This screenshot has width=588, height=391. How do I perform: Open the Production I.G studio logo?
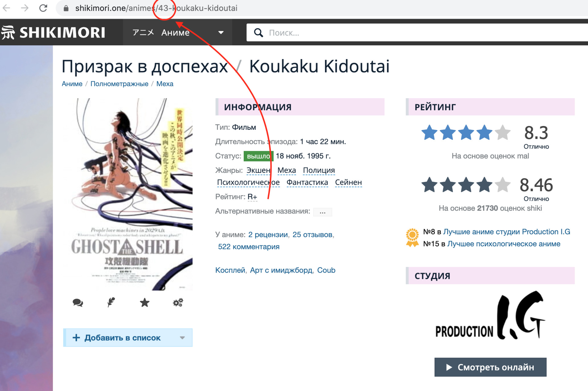pyautogui.click(x=490, y=315)
